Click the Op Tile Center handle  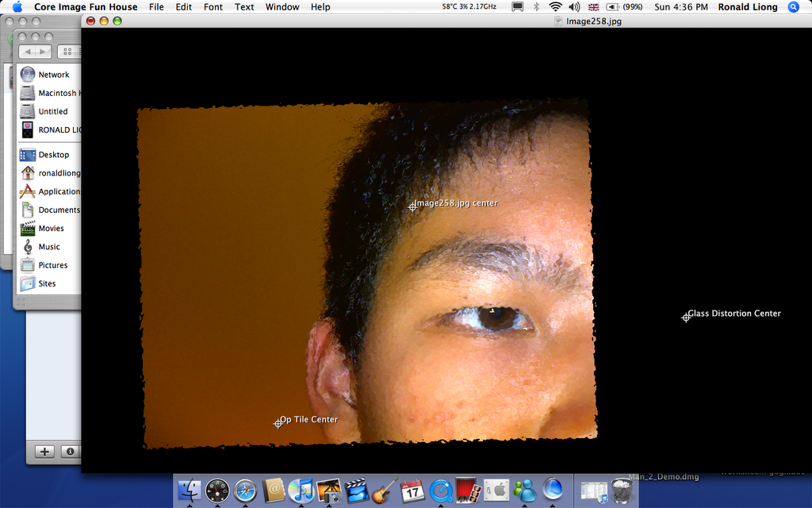tap(278, 424)
